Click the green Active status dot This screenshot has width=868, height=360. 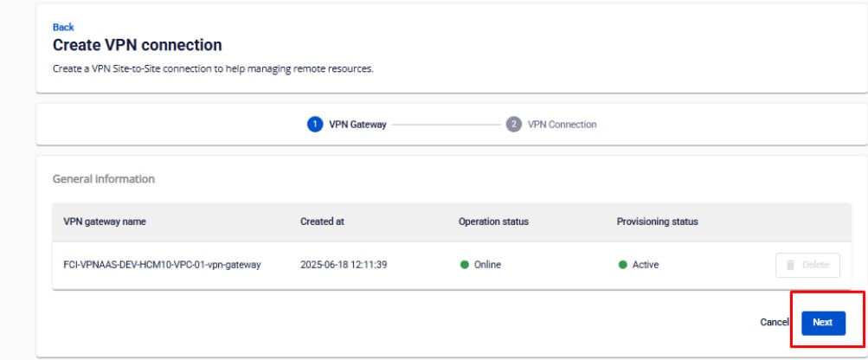coord(623,265)
